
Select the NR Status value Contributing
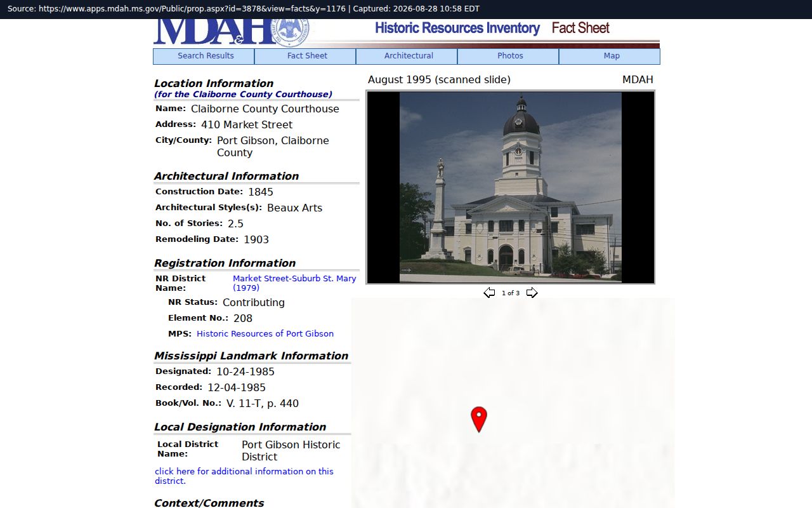click(254, 303)
